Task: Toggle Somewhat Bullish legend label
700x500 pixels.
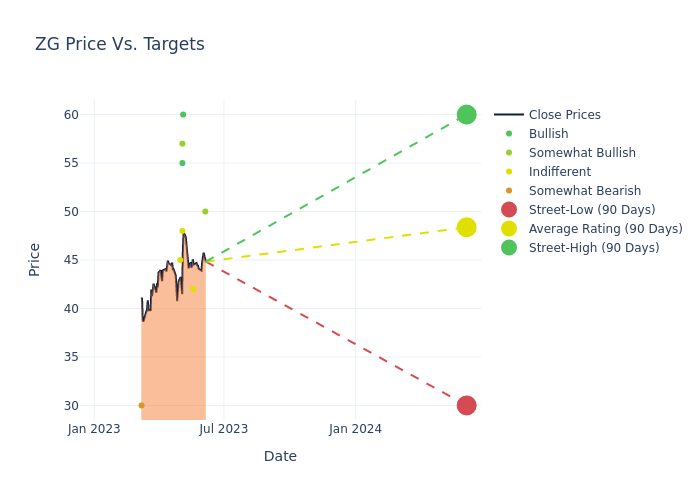Action: coord(582,153)
